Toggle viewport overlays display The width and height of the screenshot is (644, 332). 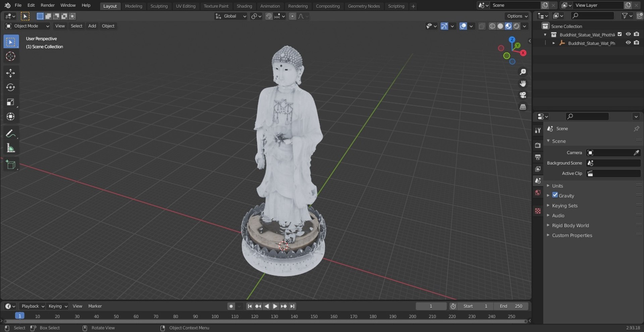tap(463, 26)
